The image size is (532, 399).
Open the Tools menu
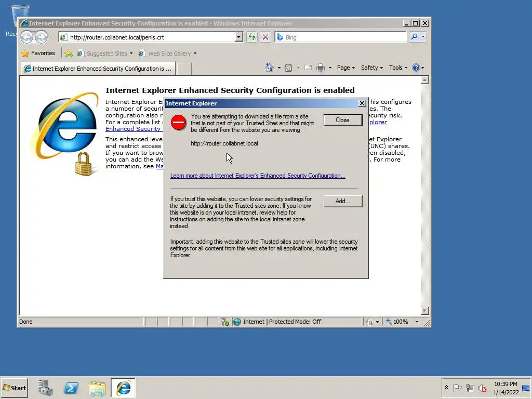pos(398,68)
